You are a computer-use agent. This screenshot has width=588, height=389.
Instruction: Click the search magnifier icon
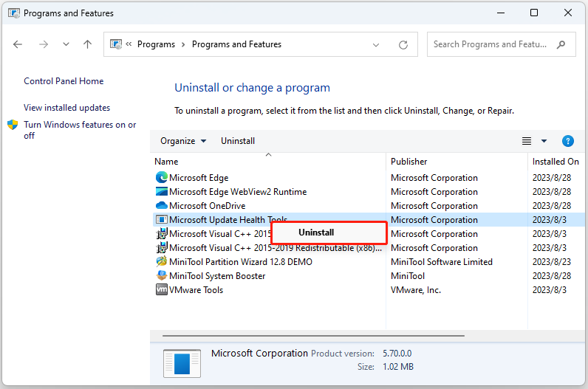click(561, 44)
